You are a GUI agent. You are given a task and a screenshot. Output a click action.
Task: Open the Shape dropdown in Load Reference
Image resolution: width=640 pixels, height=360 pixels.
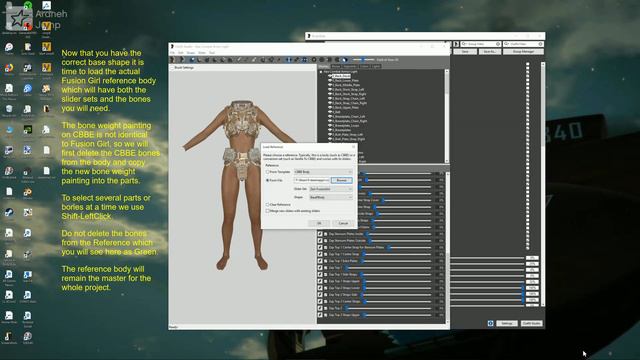[330, 197]
